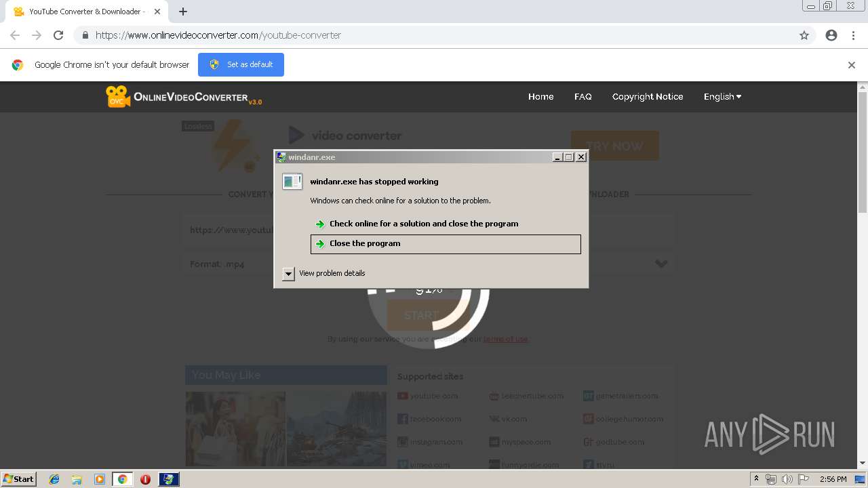Click the vk.com supported site
This screenshot has height=488, width=868.
[508, 419]
